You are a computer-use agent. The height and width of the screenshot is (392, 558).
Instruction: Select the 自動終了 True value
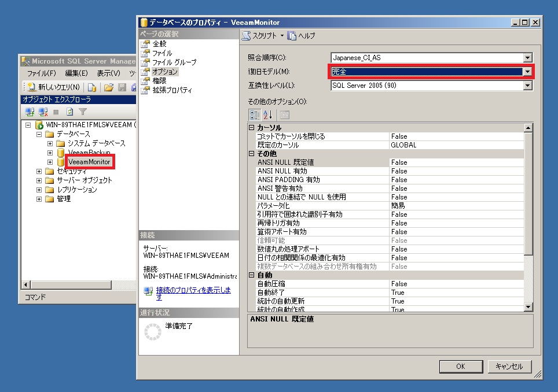tap(457, 293)
